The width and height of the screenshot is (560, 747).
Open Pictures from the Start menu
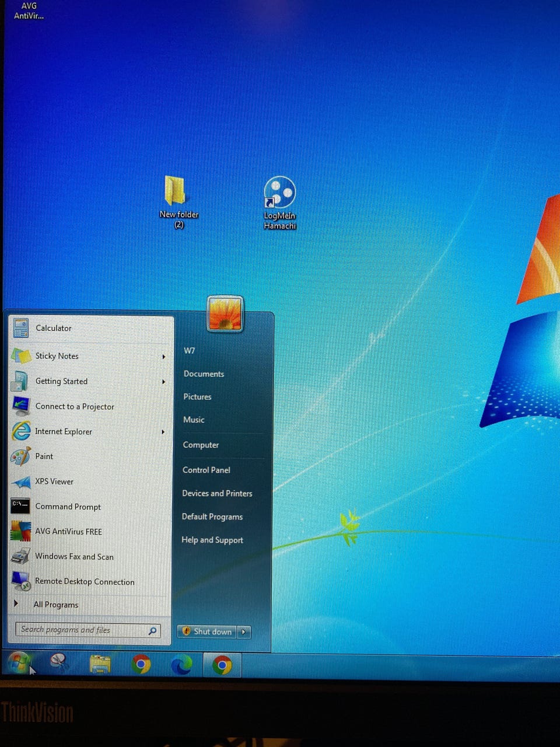[197, 397]
